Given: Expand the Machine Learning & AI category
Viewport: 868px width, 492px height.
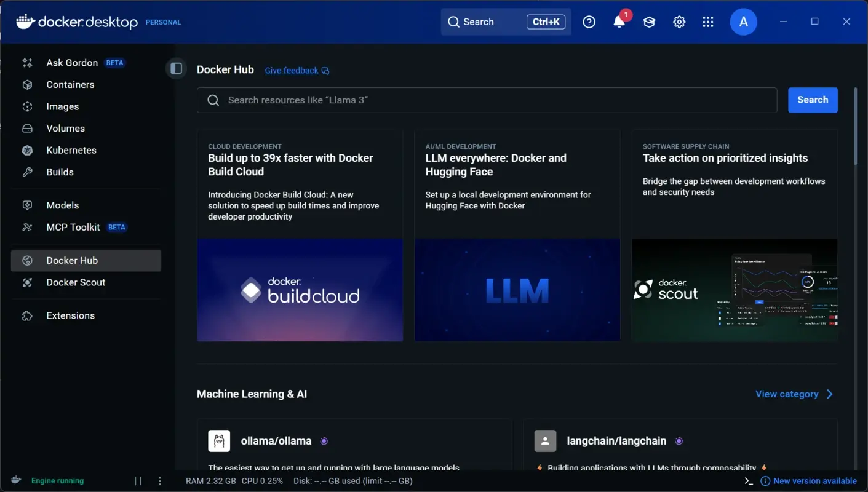Looking at the screenshot, I should coord(794,394).
